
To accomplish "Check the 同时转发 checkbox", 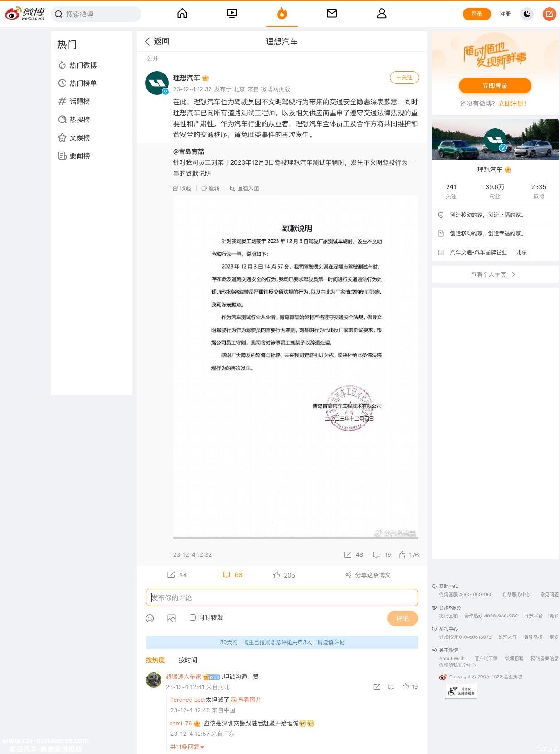I will point(193,617).
